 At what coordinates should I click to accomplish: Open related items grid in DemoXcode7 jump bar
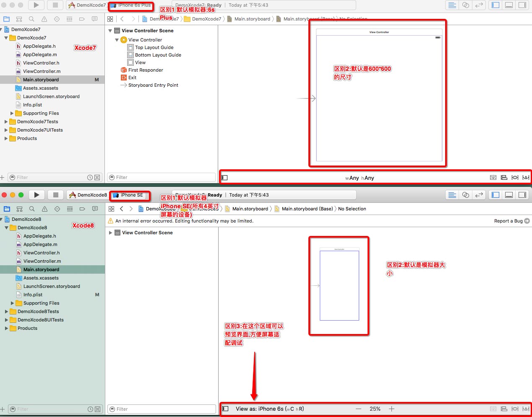(x=110, y=19)
